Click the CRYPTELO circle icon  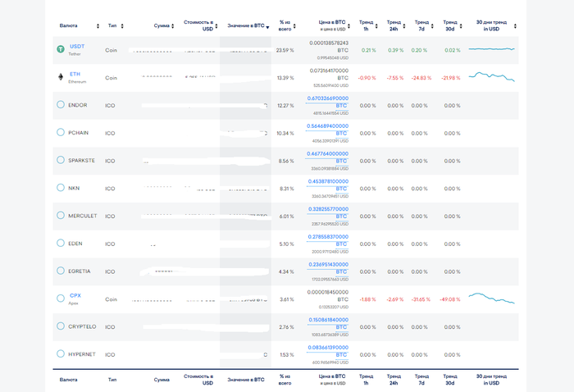tap(61, 326)
